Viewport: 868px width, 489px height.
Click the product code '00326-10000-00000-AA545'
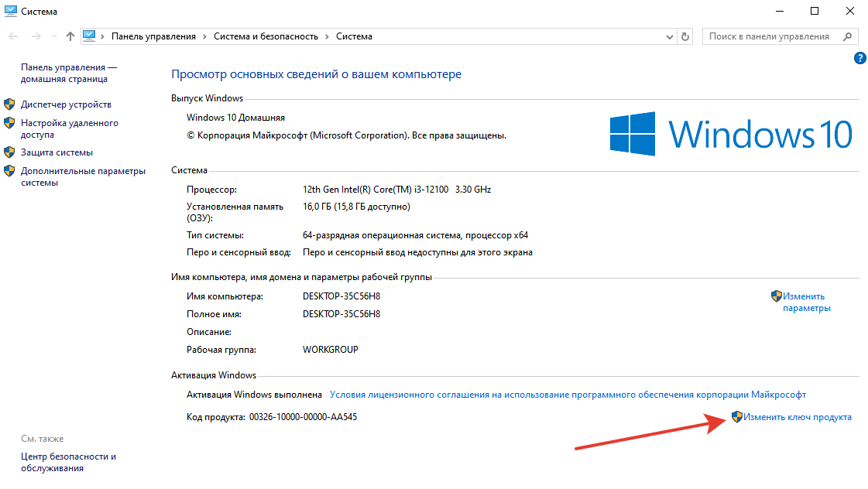(x=303, y=417)
